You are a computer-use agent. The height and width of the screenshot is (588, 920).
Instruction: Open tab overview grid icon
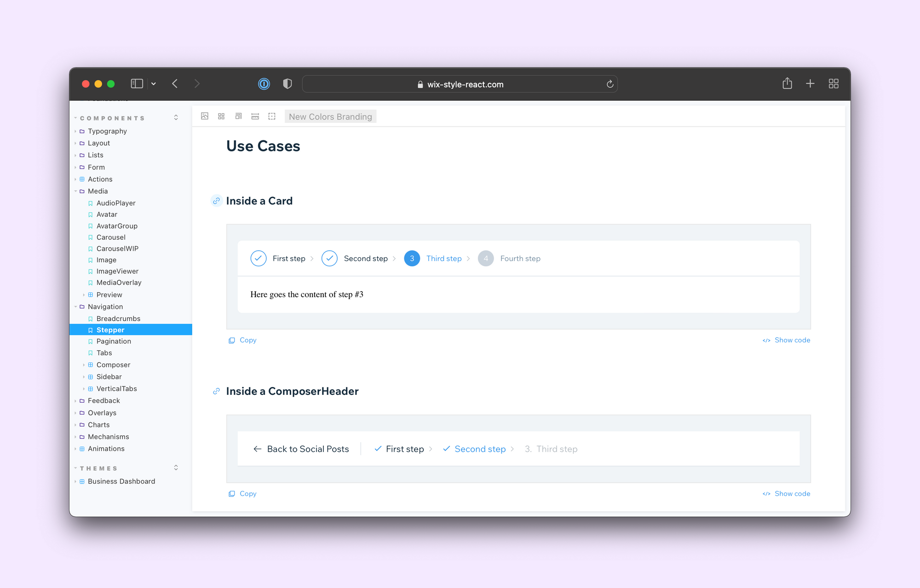point(834,84)
